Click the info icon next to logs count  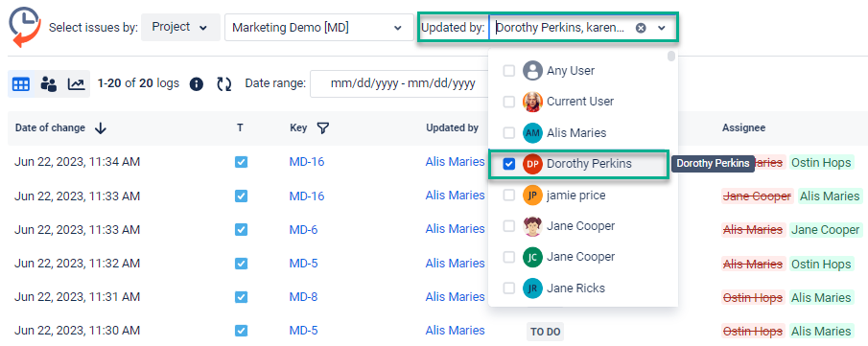[197, 84]
